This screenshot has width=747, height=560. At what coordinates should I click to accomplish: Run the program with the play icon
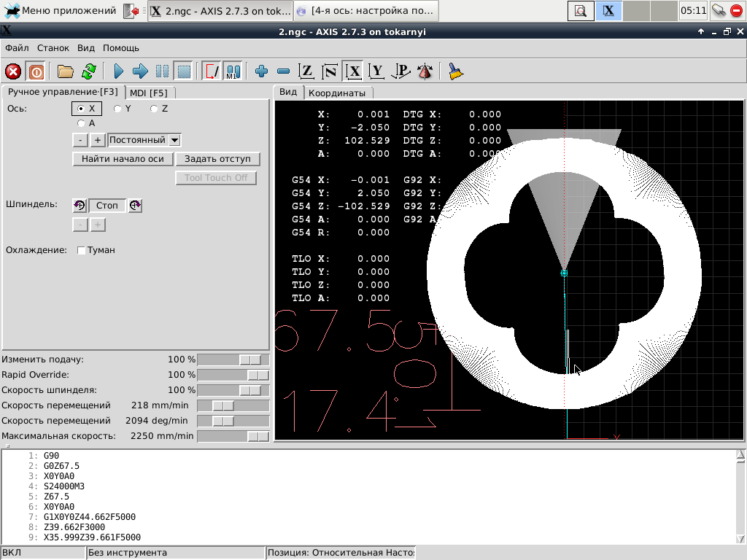(x=119, y=71)
